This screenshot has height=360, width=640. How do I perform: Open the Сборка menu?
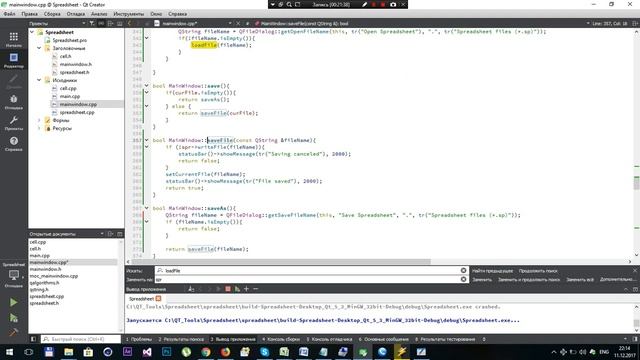click(x=52, y=14)
